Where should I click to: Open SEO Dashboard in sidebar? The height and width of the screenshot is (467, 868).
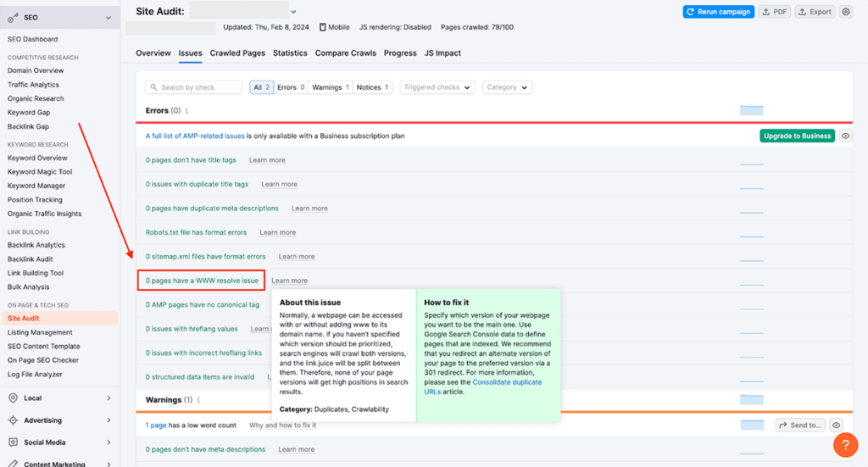33,39
